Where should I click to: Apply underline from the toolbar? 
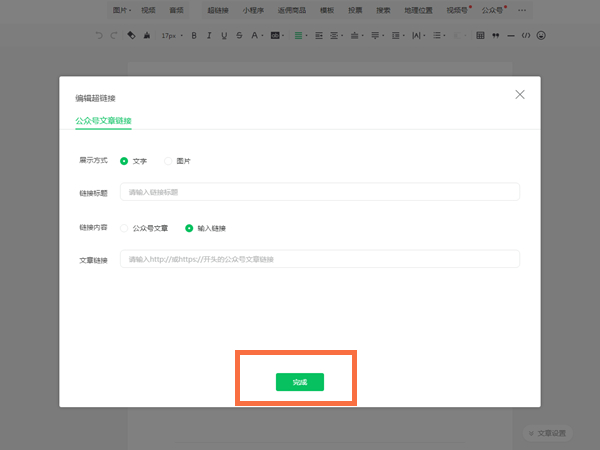click(224, 35)
